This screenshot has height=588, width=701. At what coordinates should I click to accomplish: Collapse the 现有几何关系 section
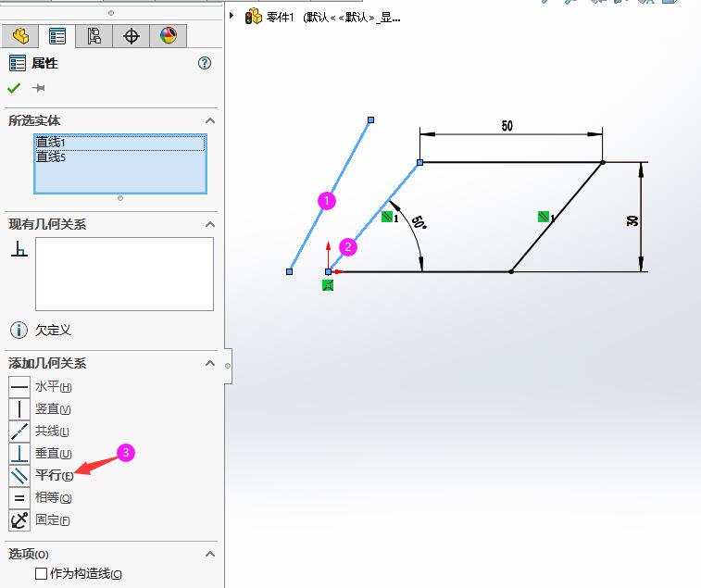click(x=209, y=224)
